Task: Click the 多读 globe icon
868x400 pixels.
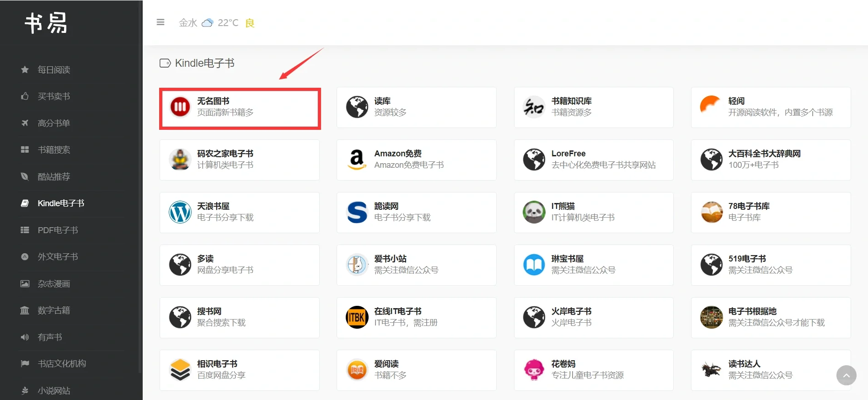Action: (180, 265)
